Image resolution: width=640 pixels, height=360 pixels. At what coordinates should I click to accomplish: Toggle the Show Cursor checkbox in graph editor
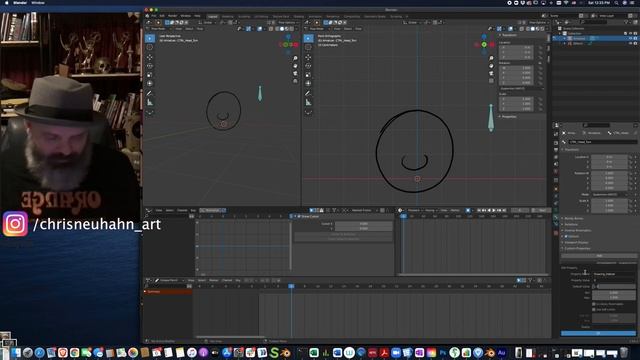299,216
